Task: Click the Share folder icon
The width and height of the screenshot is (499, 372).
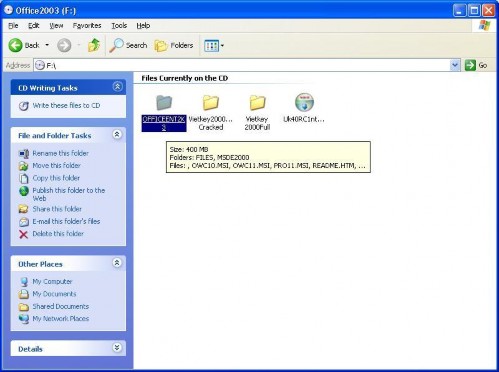Action: pos(24,209)
